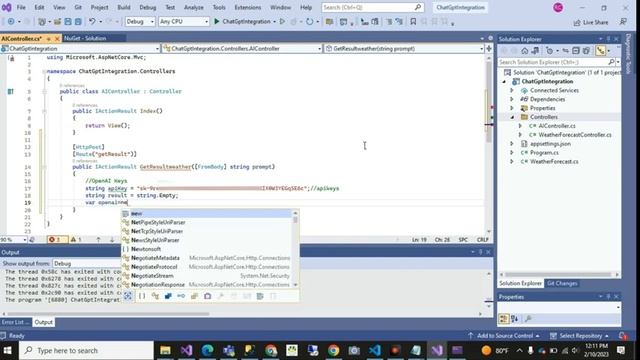Select the Output tab at the bottom
The image size is (640, 360).
point(43,322)
